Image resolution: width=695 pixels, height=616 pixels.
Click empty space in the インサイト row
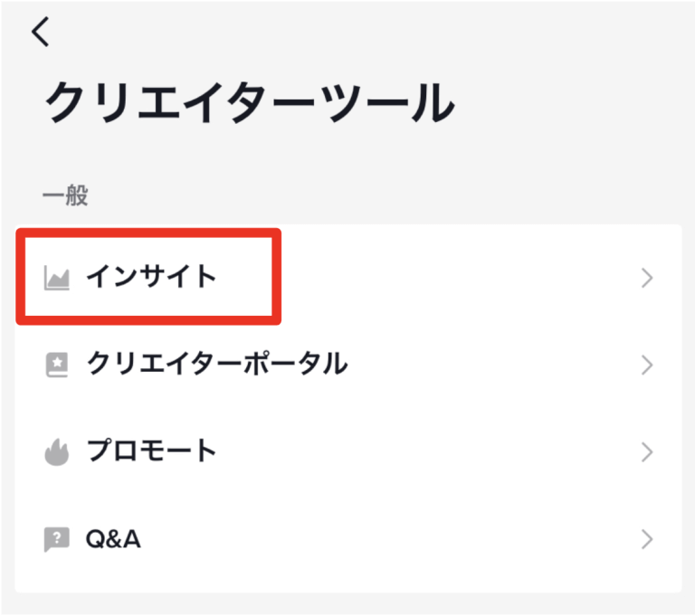click(x=452, y=278)
